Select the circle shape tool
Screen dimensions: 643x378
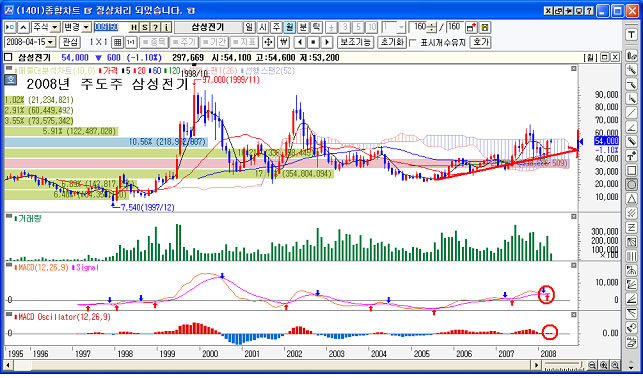point(631,184)
